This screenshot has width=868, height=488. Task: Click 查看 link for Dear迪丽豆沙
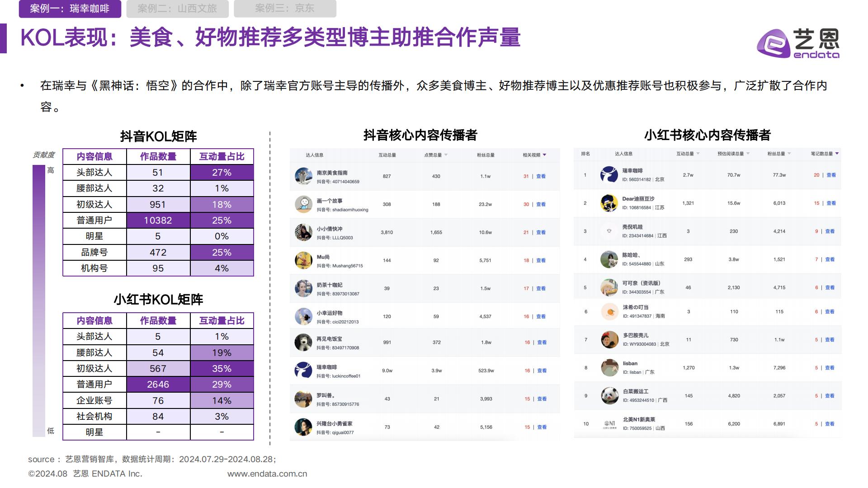pos(831,203)
